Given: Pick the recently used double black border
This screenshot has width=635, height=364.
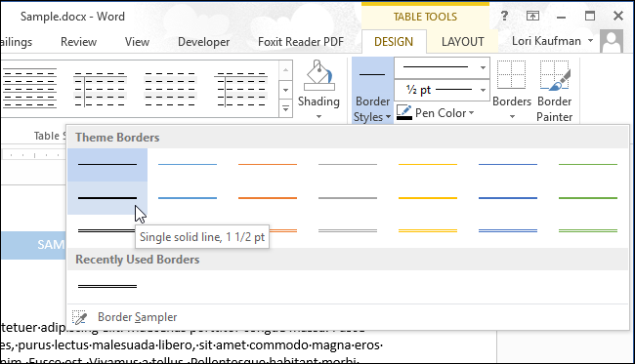Looking at the screenshot, I should tap(107, 286).
